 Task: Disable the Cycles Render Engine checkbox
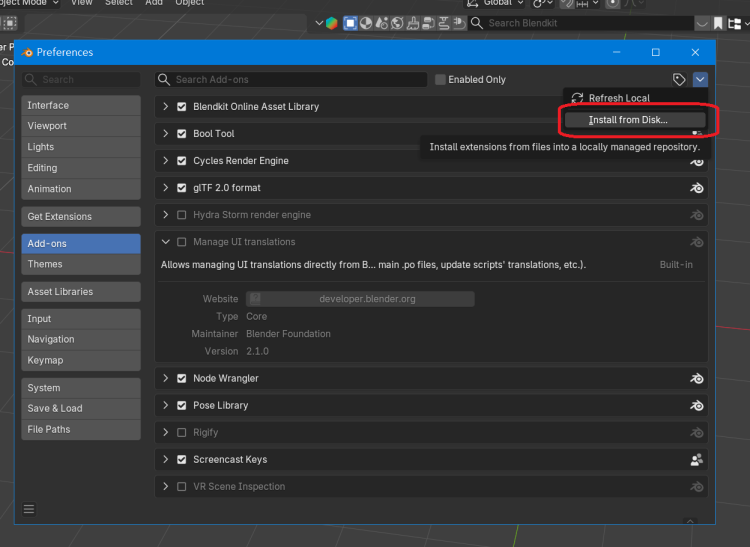182,161
